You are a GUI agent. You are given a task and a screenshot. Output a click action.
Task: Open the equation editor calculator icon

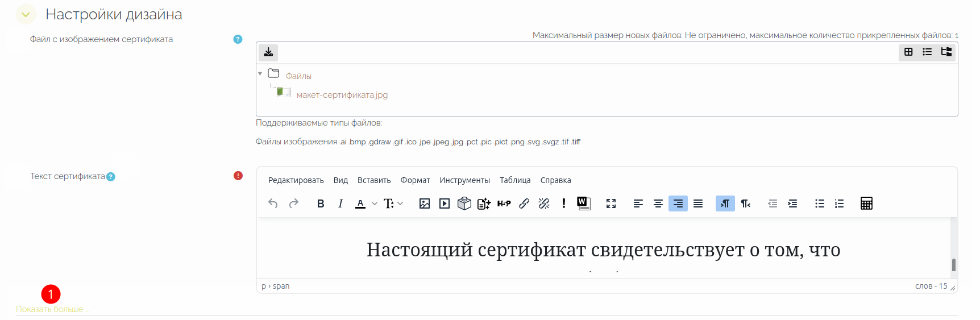[x=866, y=203]
